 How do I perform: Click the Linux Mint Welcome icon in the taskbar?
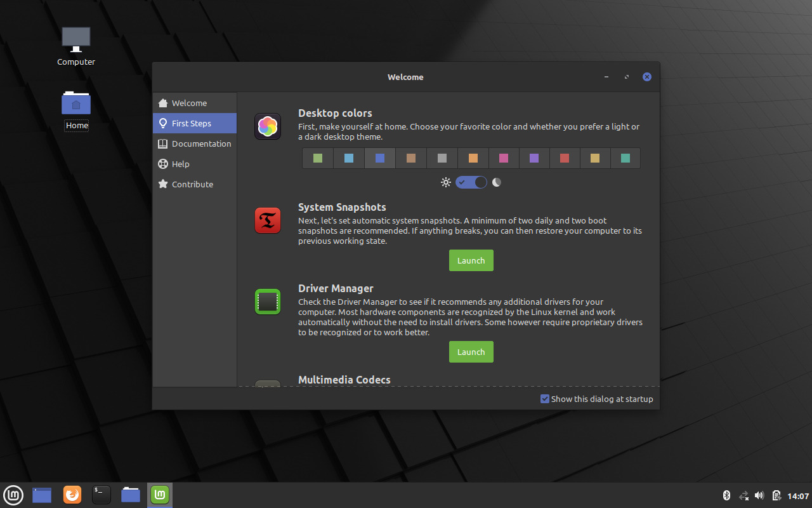[x=159, y=495]
